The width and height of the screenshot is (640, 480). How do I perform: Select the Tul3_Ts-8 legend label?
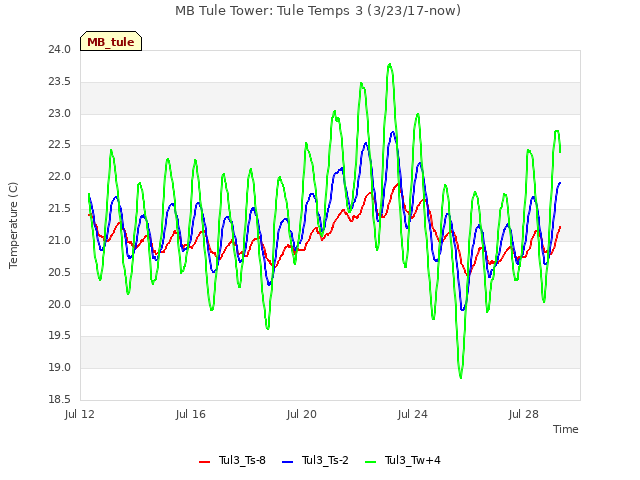tap(242, 460)
